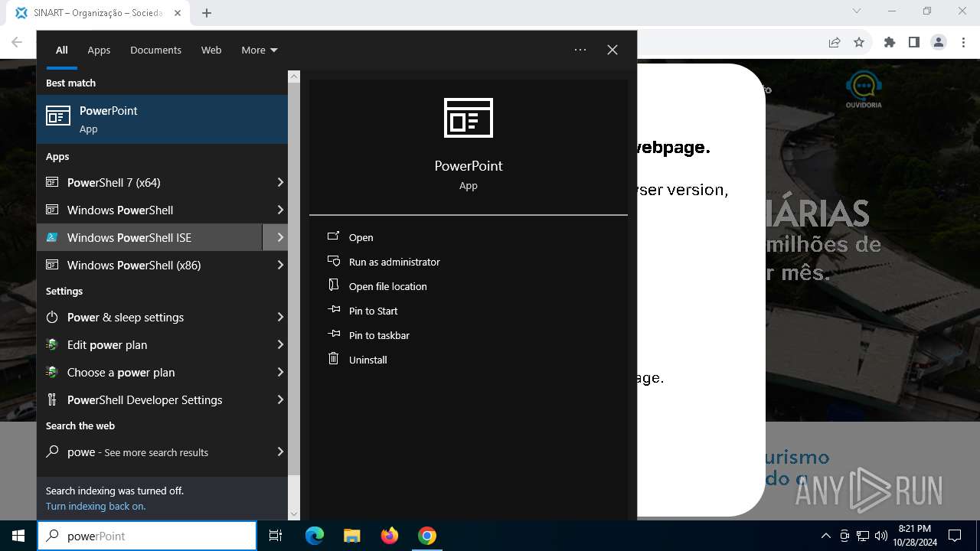Click the taskbar search input field
Viewport: 980px width, 551px height.
[147, 536]
